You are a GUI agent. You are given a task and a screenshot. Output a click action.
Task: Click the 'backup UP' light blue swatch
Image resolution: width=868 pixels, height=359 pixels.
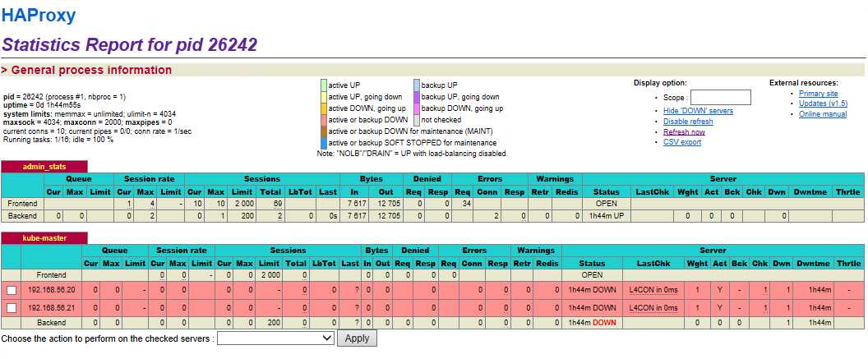click(417, 85)
